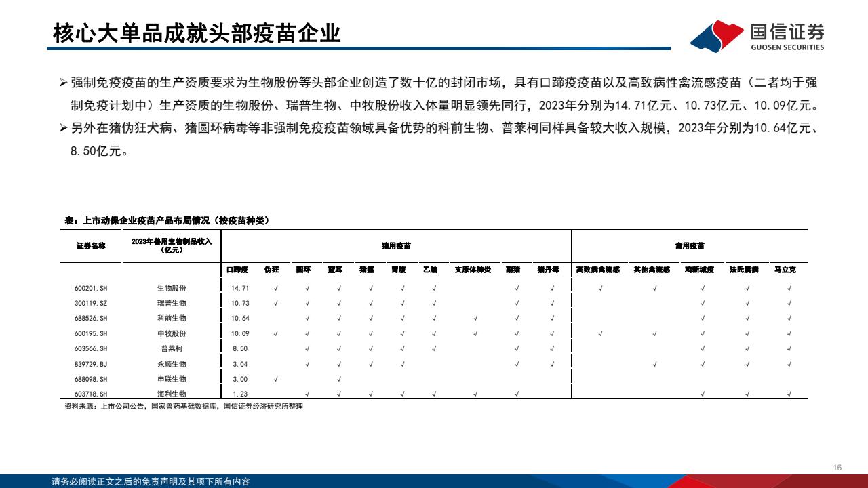Image resolution: width=868 pixels, height=488 pixels.
Task: Select stock code 600201.SH
Action: click(91, 288)
